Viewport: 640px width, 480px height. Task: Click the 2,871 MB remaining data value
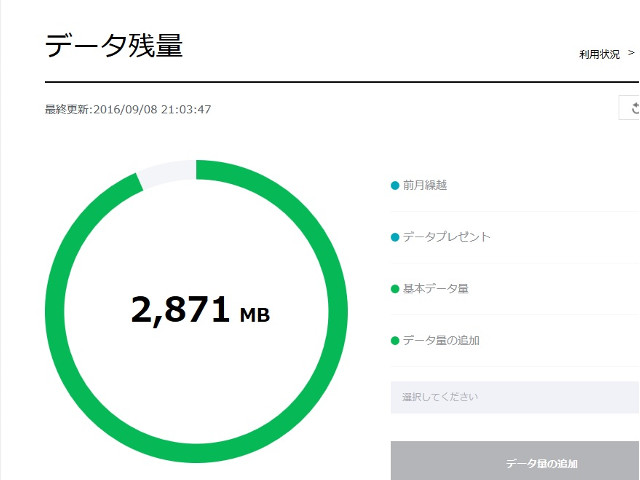(x=182, y=311)
